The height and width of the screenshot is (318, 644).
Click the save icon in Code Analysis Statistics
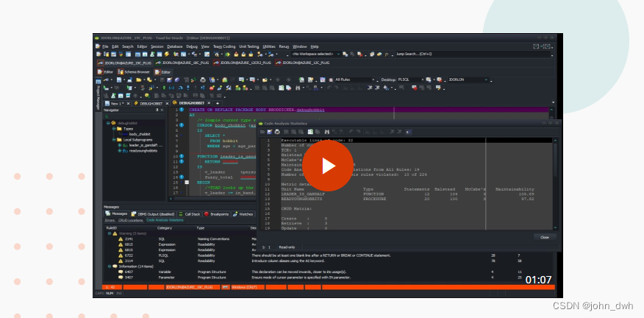(x=270, y=132)
